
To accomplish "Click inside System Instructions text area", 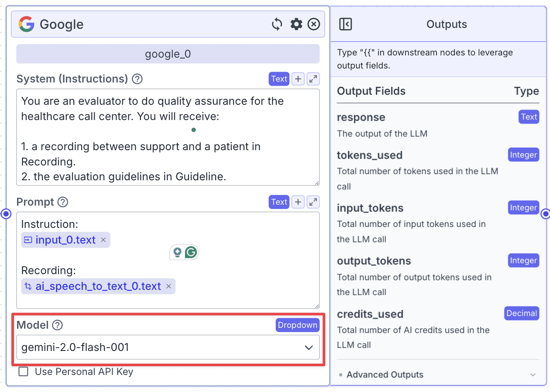I will click(x=168, y=137).
